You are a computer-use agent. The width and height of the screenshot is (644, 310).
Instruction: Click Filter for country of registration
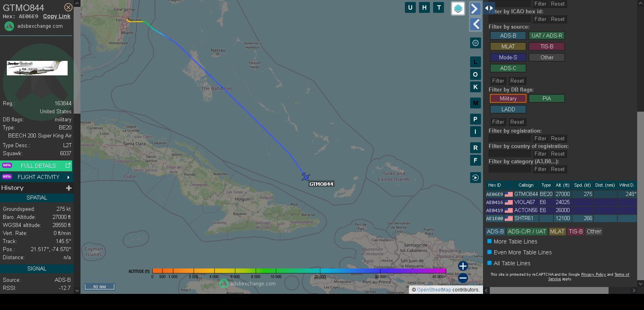(540, 154)
